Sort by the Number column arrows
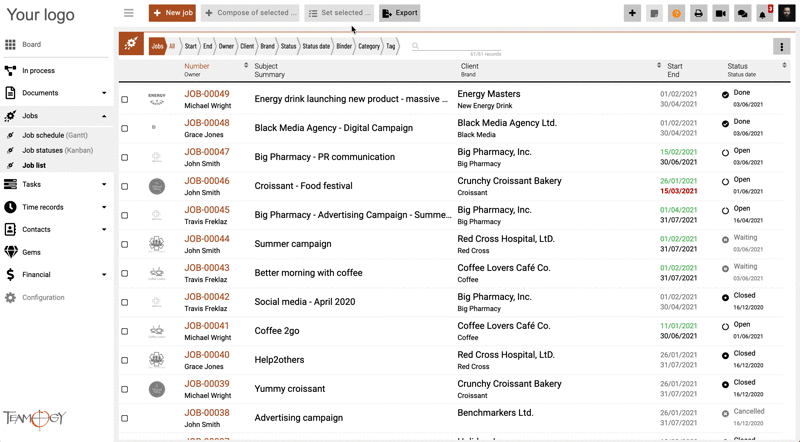The width and height of the screenshot is (800, 442). point(246,65)
